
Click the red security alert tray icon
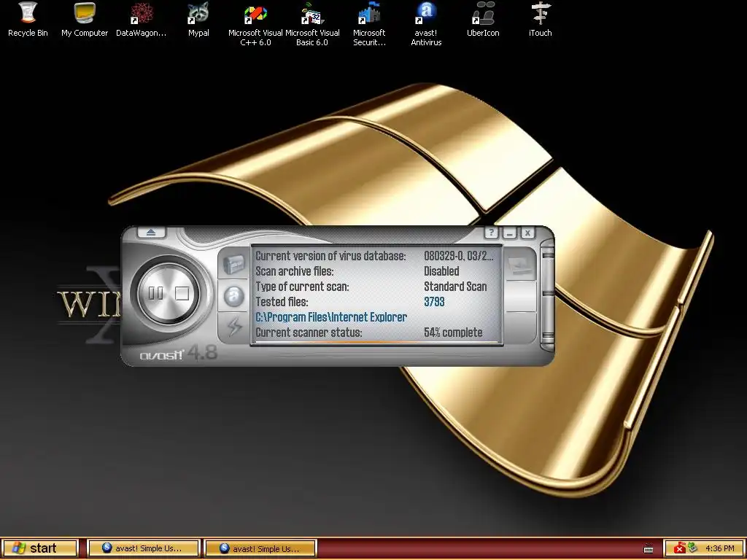click(x=680, y=548)
